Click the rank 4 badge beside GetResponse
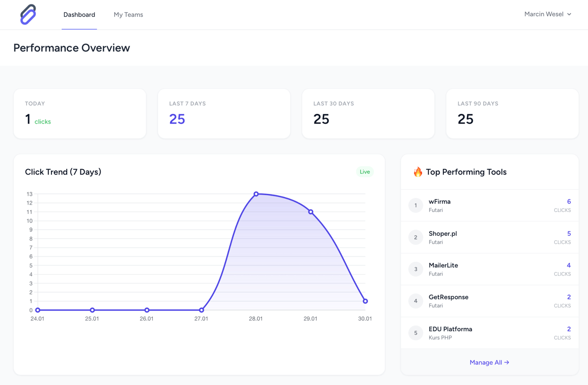Image resolution: width=588 pixels, height=385 pixels. coord(416,301)
